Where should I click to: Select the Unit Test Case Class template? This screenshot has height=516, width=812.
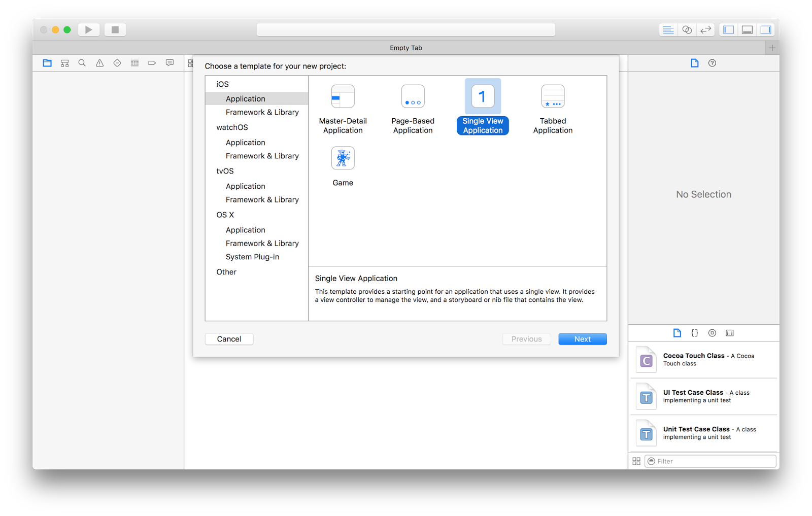[x=704, y=433]
